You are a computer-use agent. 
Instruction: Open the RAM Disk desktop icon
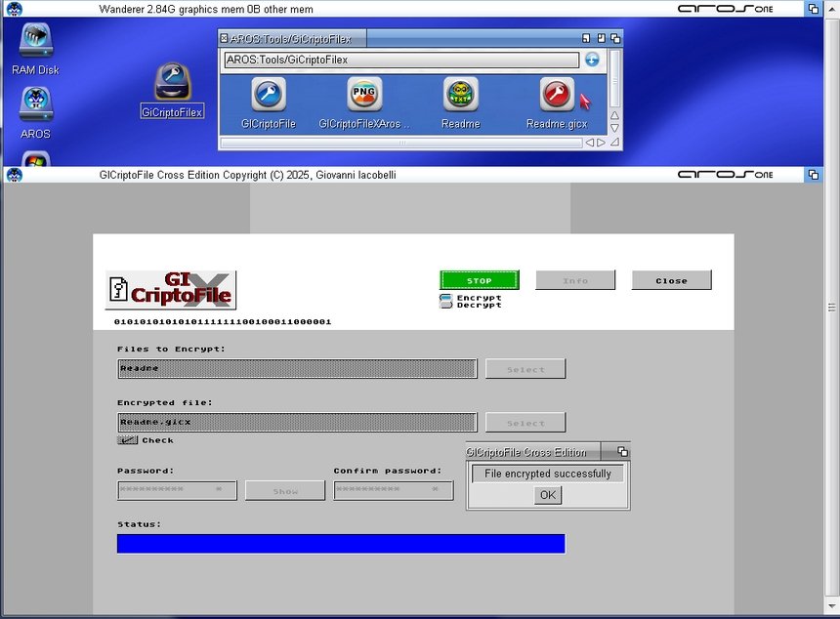pos(36,48)
